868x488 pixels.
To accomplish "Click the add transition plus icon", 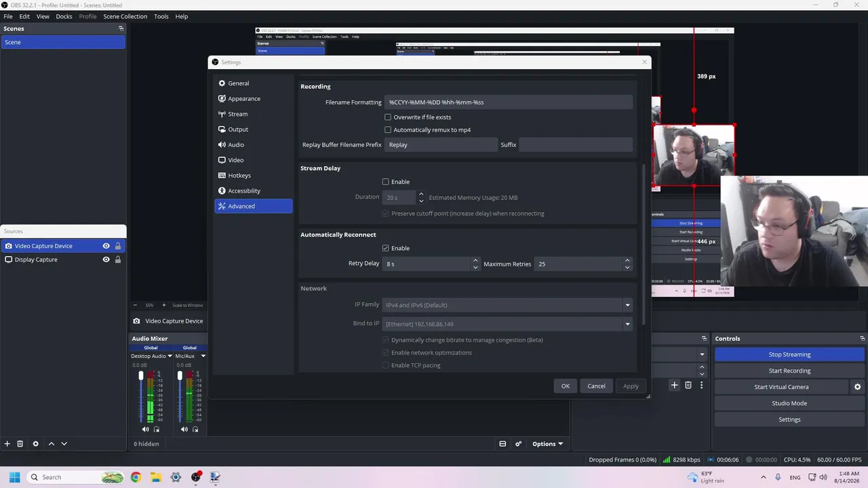I will (x=674, y=385).
